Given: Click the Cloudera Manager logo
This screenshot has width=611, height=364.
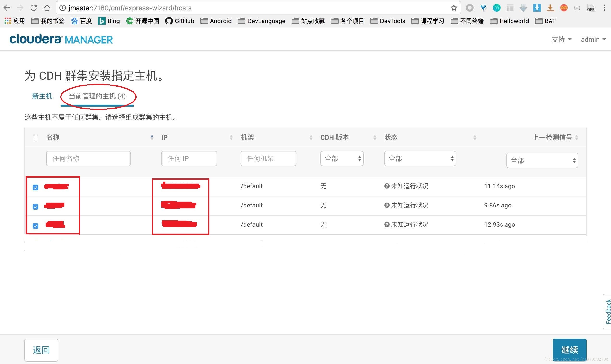Looking at the screenshot, I should [61, 39].
